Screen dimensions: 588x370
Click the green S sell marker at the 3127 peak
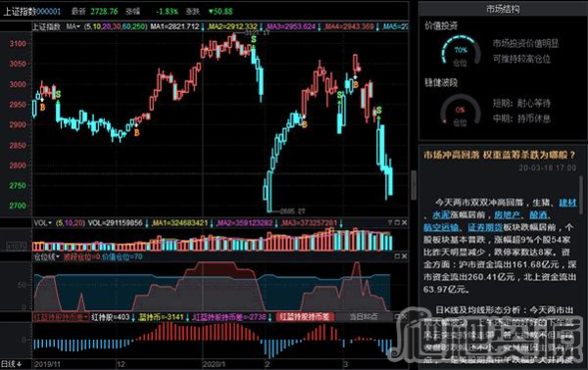(254, 39)
